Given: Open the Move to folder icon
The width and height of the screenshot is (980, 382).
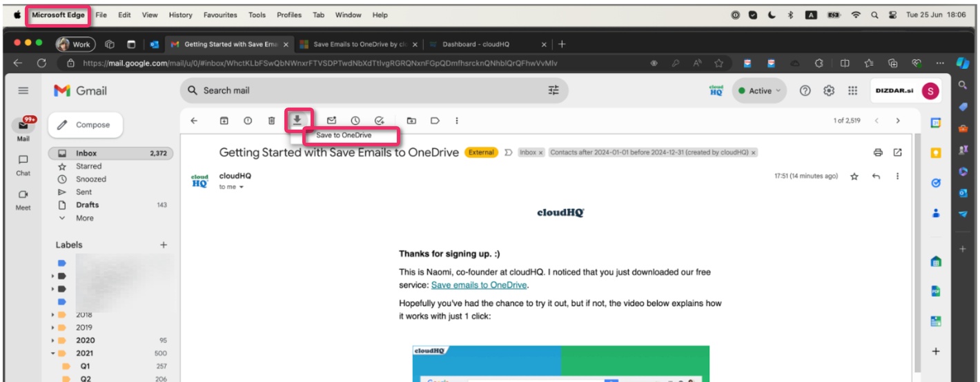Looking at the screenshot, I should tap(411, 121).
